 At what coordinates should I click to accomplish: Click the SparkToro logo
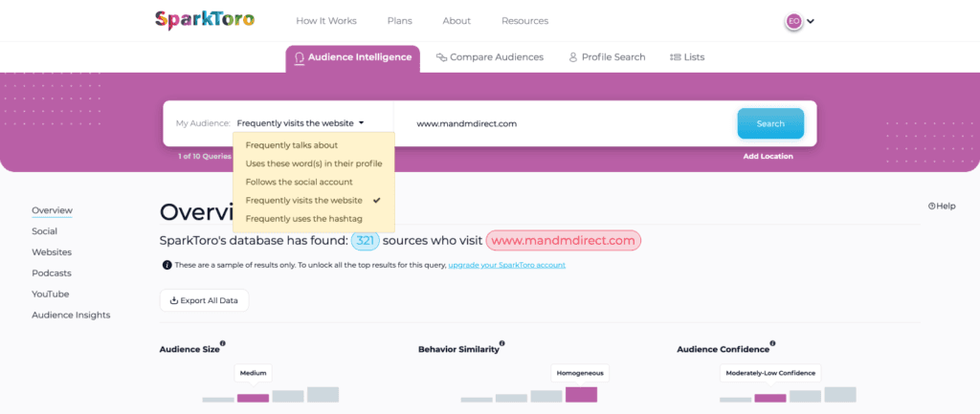pyautogui.click(x=205, y=20)
